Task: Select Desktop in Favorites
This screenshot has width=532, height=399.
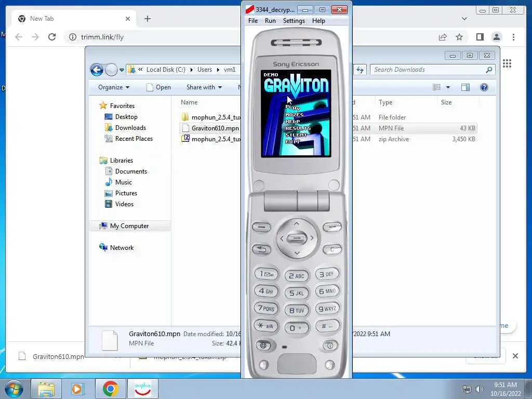Action: 126,117
